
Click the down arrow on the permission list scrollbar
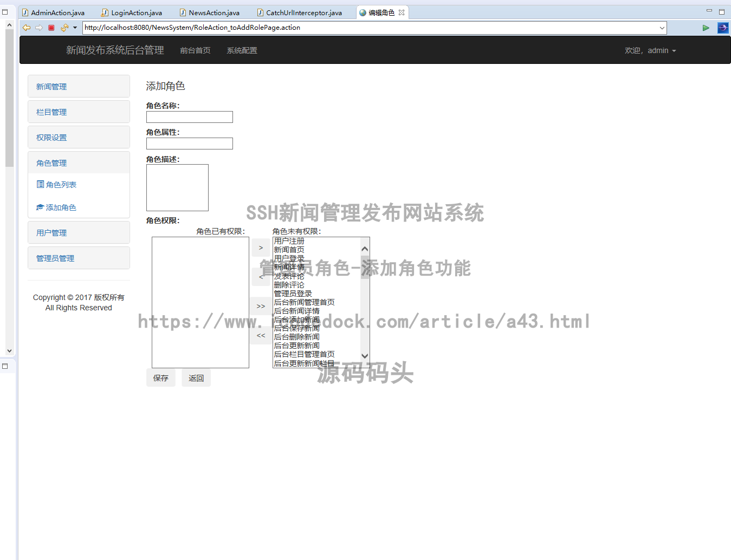(x=365, y=356)
